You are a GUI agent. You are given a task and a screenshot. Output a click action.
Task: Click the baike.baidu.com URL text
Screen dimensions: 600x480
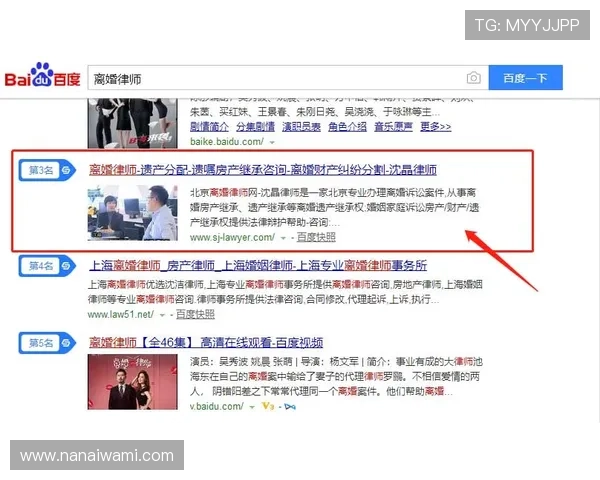pos(227,142)
